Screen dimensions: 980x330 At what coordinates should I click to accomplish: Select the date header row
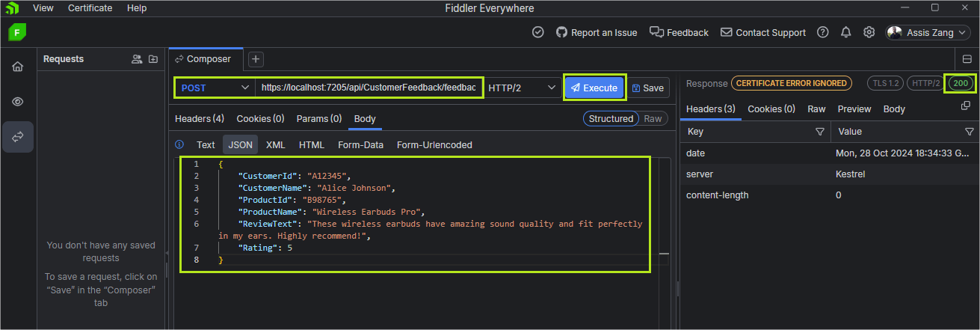[830, 153]
